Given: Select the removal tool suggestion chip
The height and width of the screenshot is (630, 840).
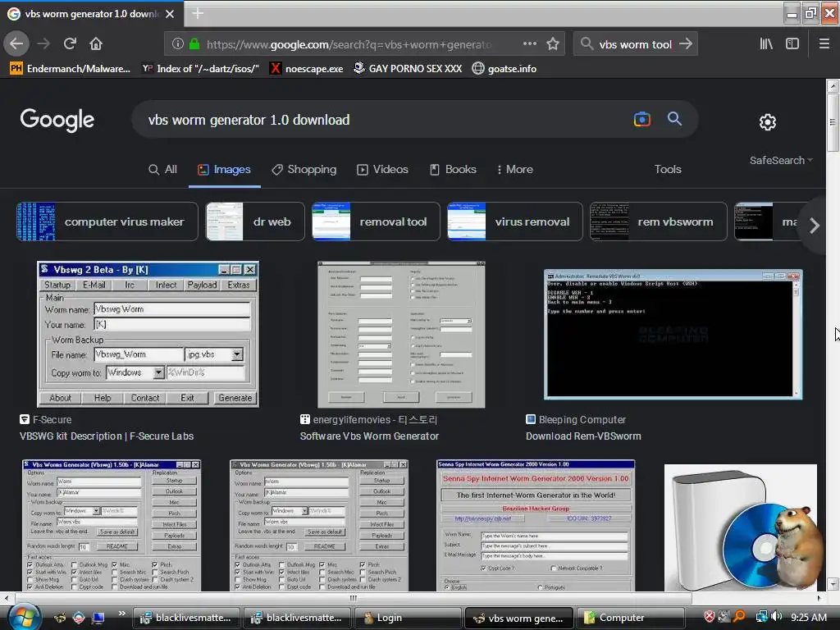Looking at the screenshot, I should point(376,221).
